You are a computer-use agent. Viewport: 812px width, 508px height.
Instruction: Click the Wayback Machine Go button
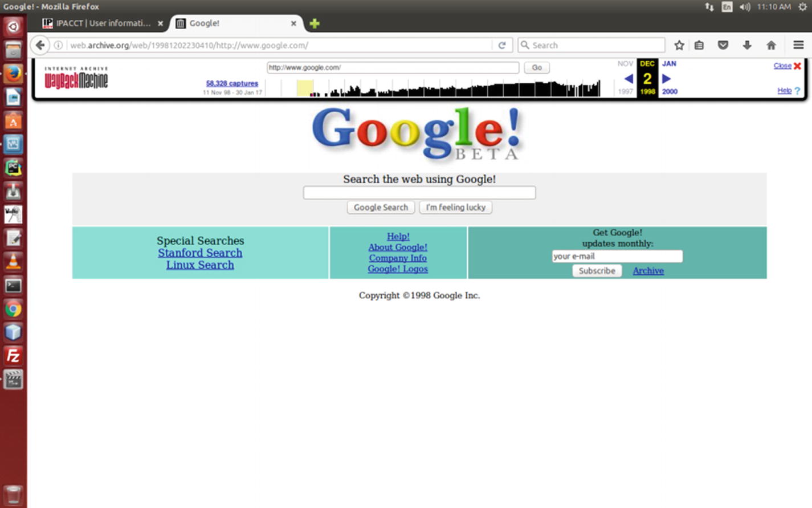(537, 67)
